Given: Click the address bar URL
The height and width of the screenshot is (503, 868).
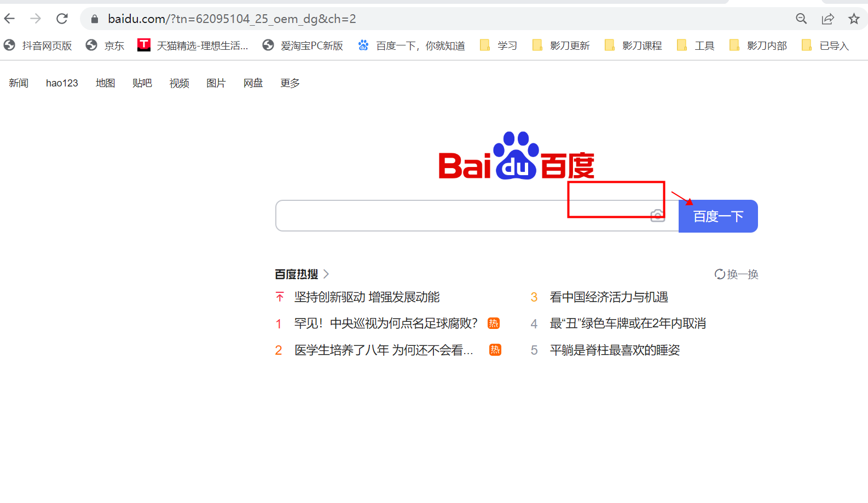Looking at the screenshot, I should point(232,19).
